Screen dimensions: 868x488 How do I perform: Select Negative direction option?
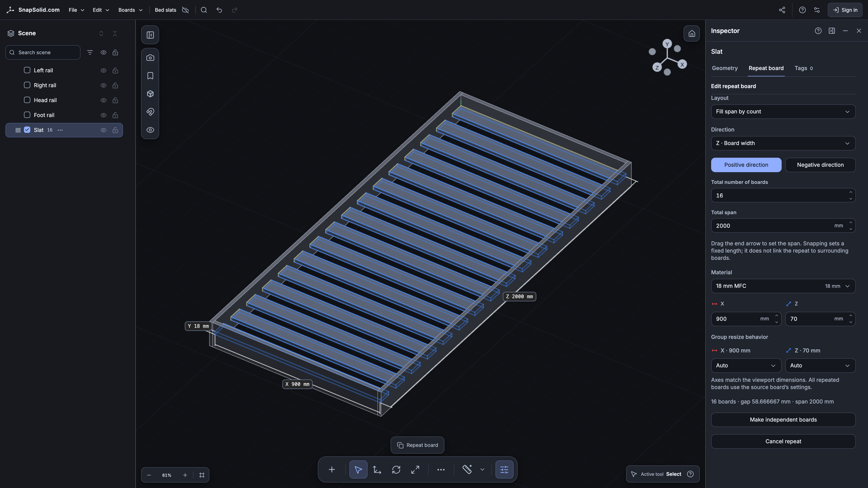click(820, 165)
